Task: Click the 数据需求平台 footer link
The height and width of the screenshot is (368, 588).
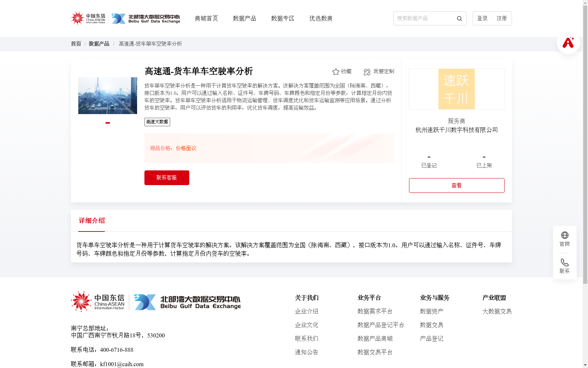Action: [x=375, y=311]
